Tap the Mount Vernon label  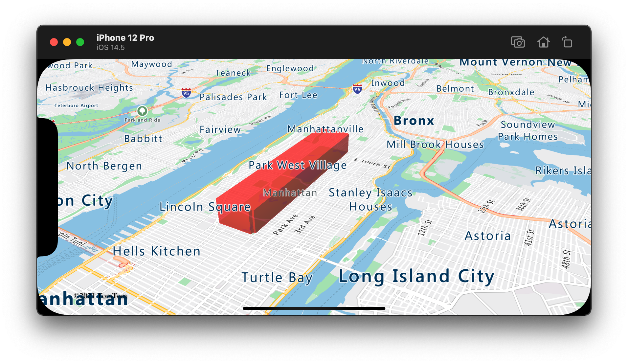pyautogui.click(x=501, y=62)
